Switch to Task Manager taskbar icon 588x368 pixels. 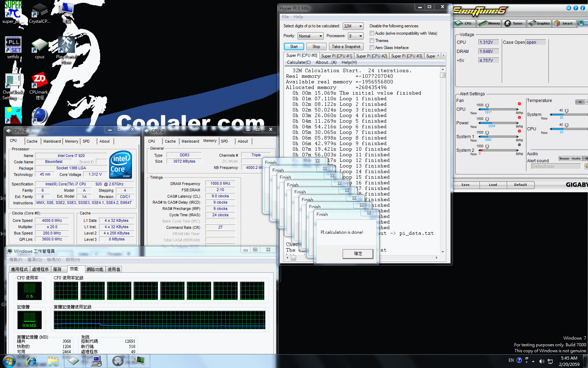140,361
